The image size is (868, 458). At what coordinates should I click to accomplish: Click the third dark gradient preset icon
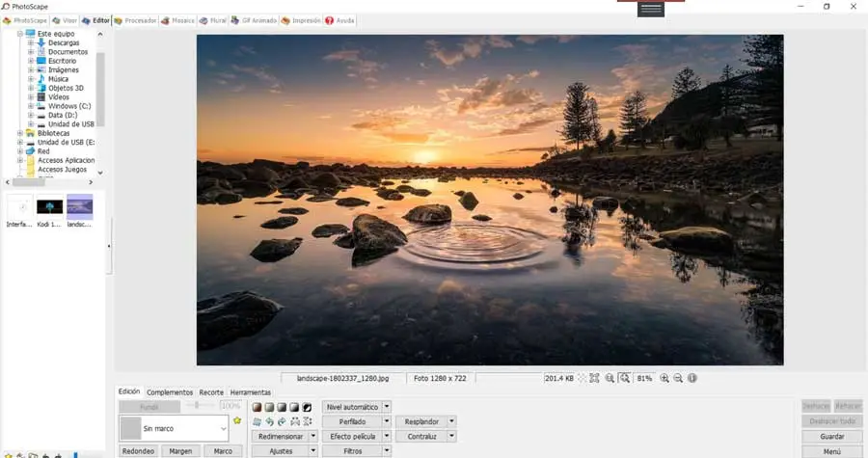tap(282, 407)
